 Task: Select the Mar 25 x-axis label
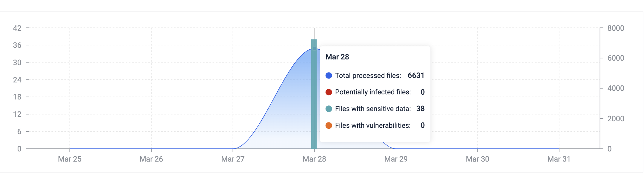(70, 159)
